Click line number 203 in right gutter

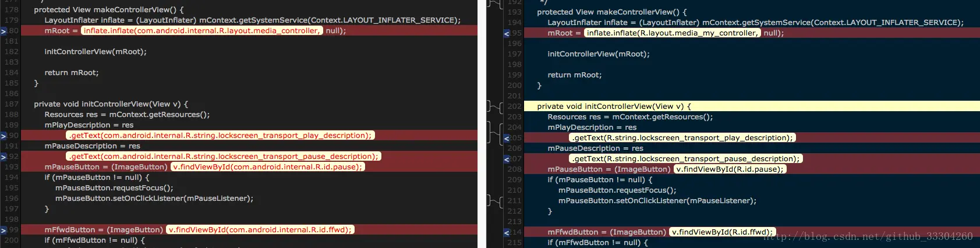tap(515, 117)
